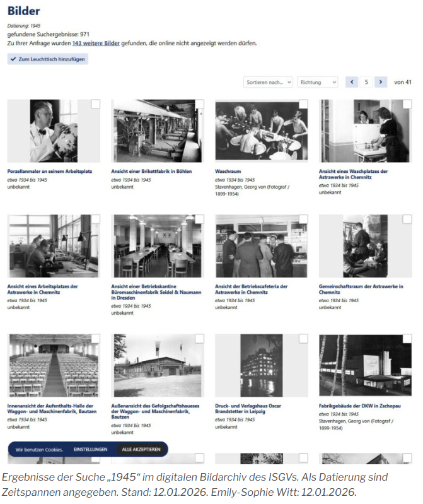The width and height of the screenshot is (423, 504).
Task: Click 'Ansicht der Betriebscafeteria der Astrawerke' link
Action: [251, 290]
